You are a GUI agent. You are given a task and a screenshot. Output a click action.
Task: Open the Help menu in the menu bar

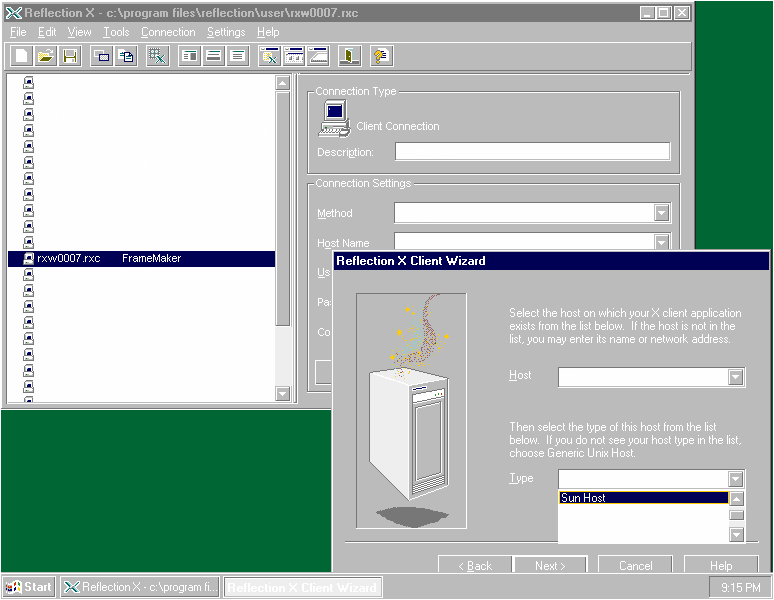coord(268,32)
